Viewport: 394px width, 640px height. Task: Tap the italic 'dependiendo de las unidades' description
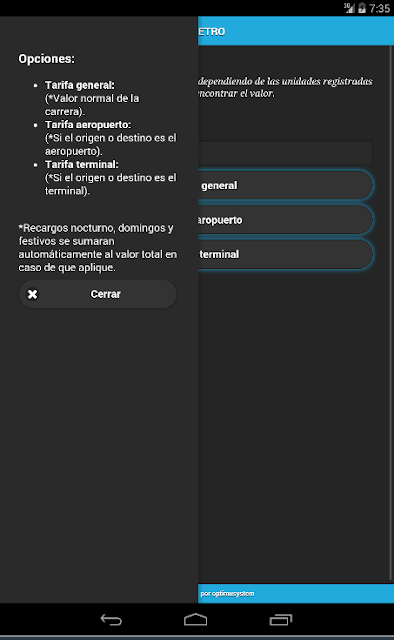point(285,87)
